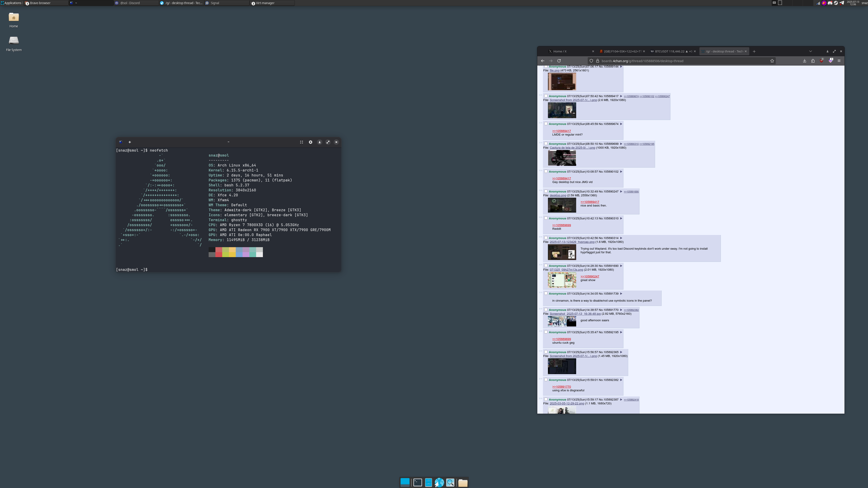This screenshot has width=868, height=488.
Task: Tick checkbox on post No.105891739
Action: coord(546,293)
